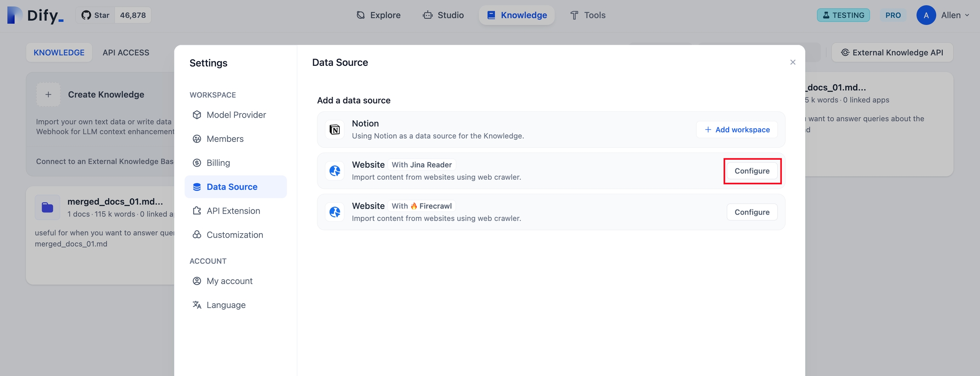980x376 pixels.
Task: Click the user avatar A
Action: 926,15
